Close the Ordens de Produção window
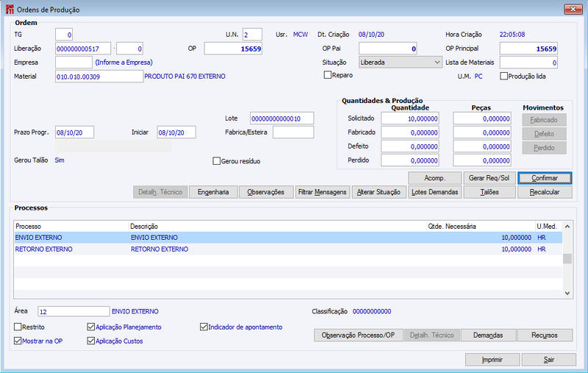 (573, 9)
